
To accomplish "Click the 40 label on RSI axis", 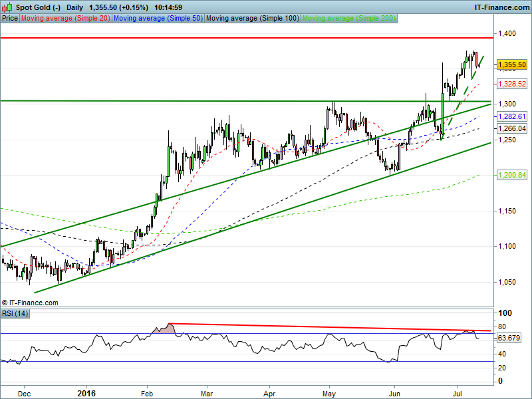I will point(501,354).
